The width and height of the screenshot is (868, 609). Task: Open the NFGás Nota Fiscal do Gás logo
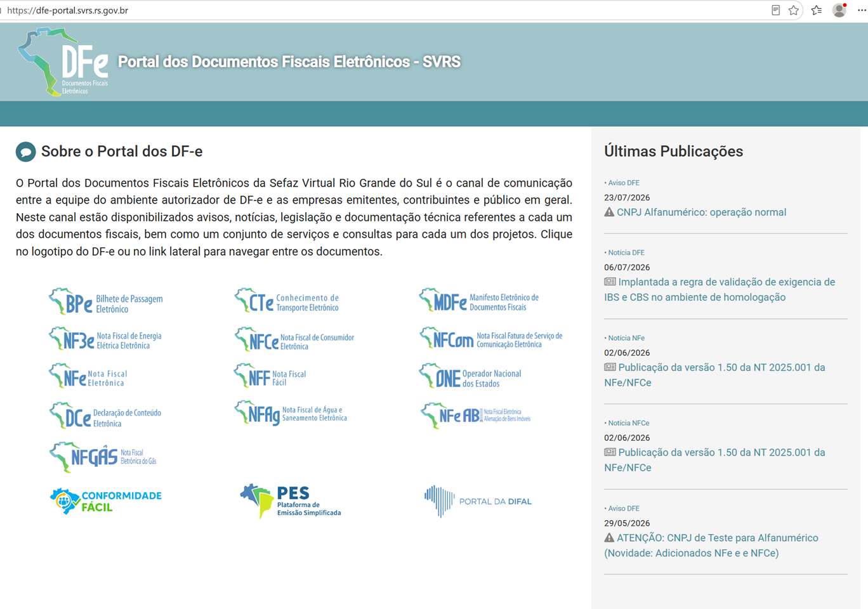pos(103,457)
